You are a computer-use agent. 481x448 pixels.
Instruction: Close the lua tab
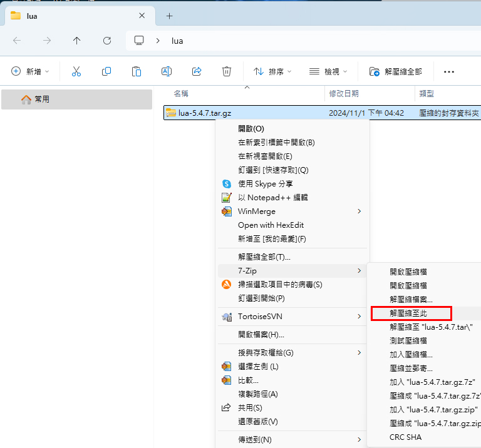pos(142,16)
